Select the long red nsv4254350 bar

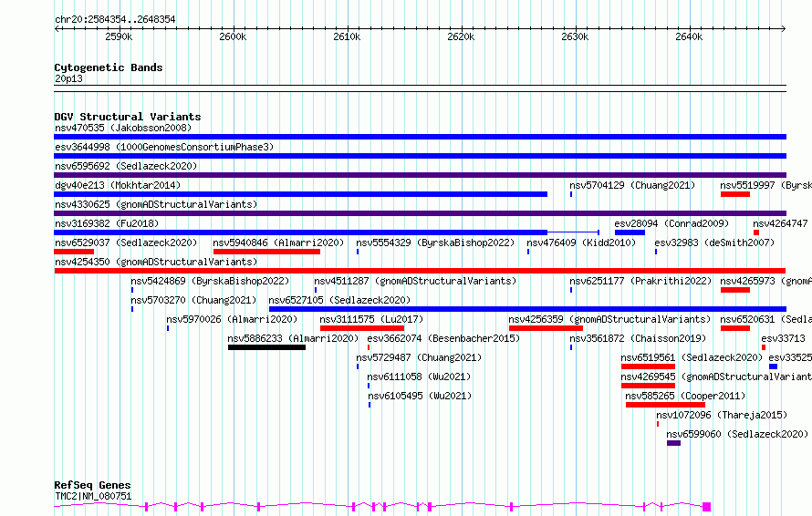pyautogui.click(x=420, y=271)
